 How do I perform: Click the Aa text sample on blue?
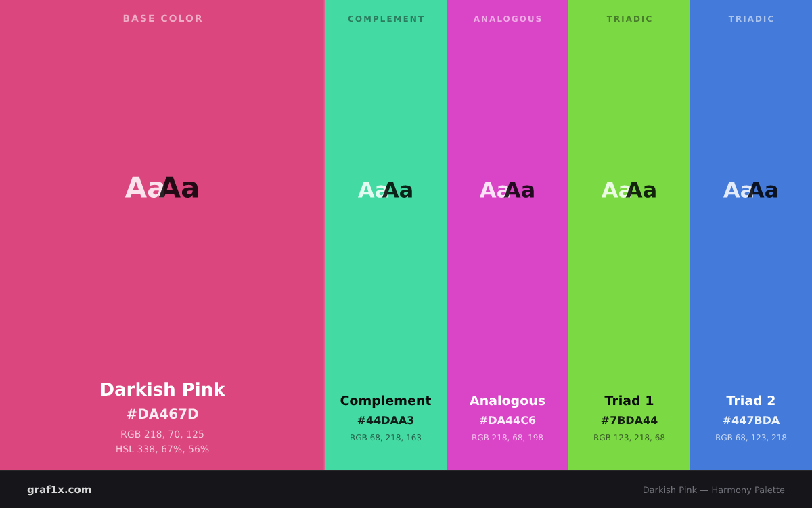[x=751, y=190]
